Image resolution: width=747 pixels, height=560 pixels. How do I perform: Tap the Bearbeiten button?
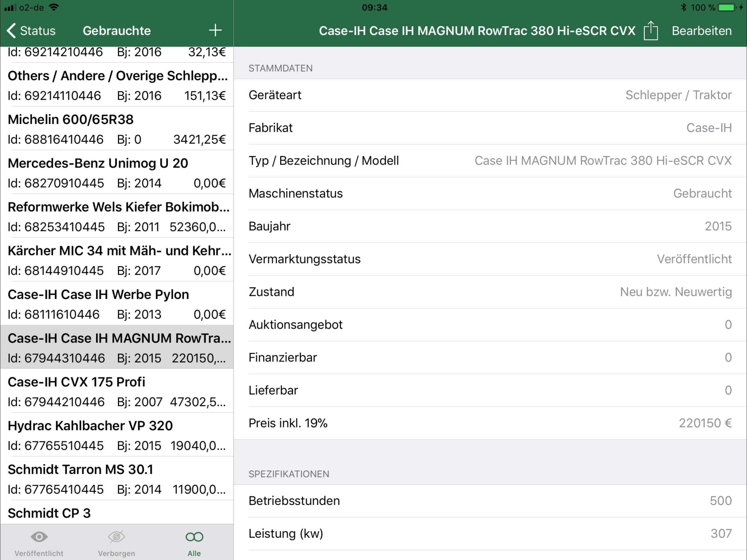pyautogui.click(x=702, y=31)
